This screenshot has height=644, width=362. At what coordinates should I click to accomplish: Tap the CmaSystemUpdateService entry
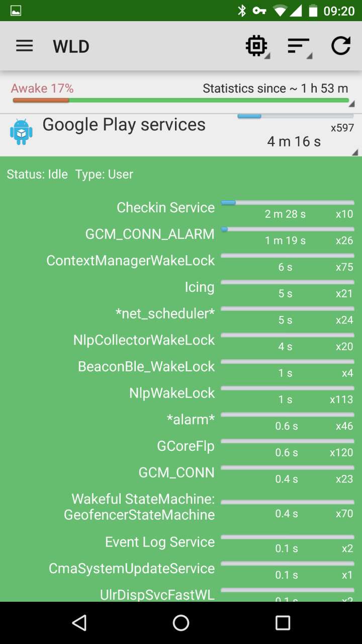tap(181, 569)
